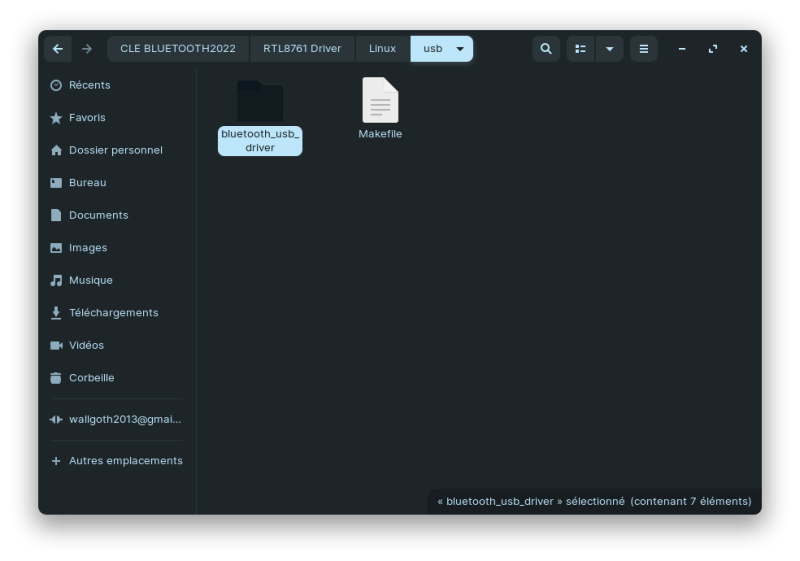800x561 pixels.
Task: Open Dossier personnel home folder
Action: point(115,150)
